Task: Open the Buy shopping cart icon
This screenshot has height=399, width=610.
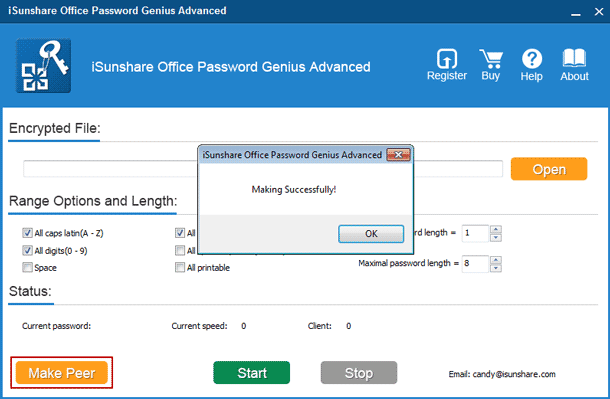Action: tap(491, 59)
